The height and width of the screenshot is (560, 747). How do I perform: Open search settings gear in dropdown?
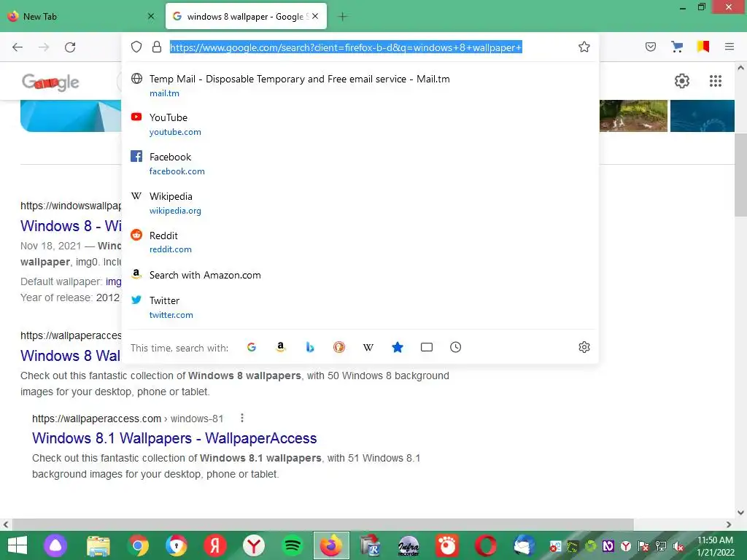(584, 347)
